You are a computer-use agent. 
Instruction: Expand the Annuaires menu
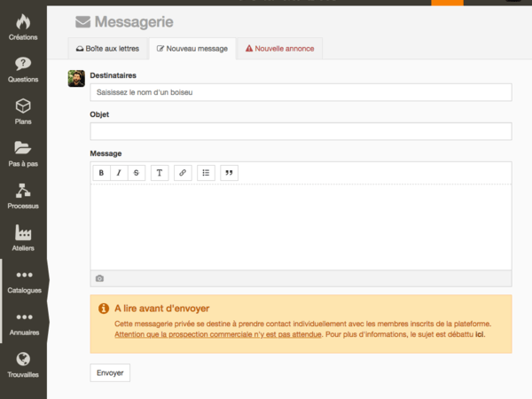coord(24,323)
